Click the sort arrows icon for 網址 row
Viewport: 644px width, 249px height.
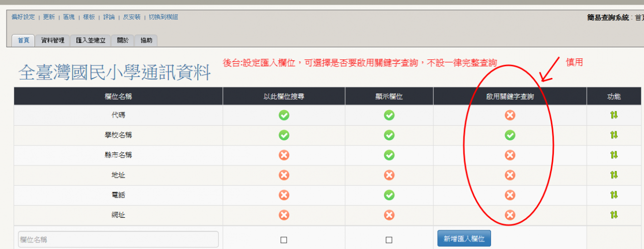[614, 215]
